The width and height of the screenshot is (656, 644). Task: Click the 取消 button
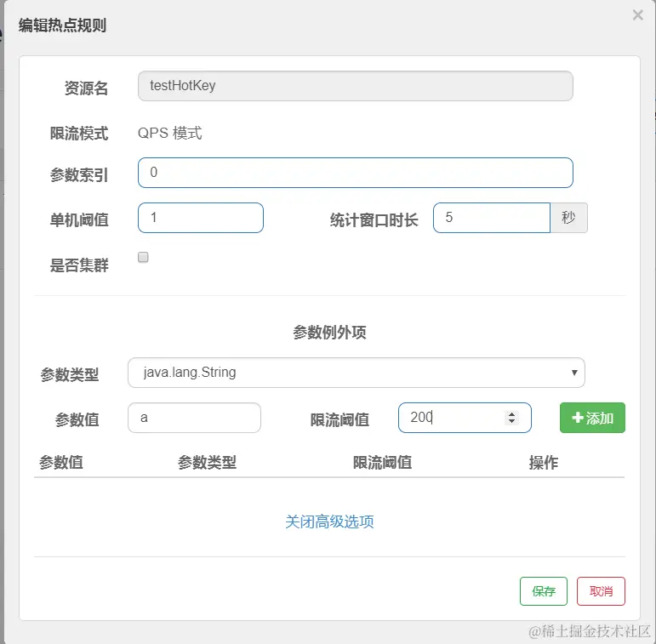point(601,591)
